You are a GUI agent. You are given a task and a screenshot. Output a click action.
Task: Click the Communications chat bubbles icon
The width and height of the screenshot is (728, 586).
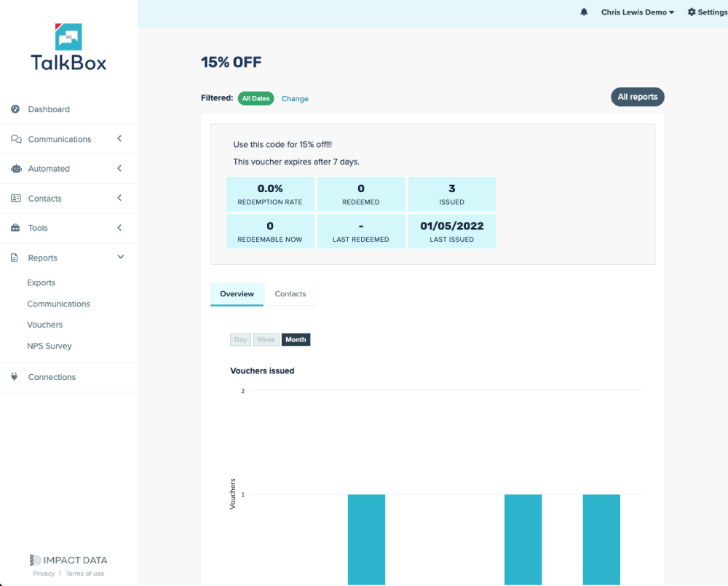click(15, 139)
